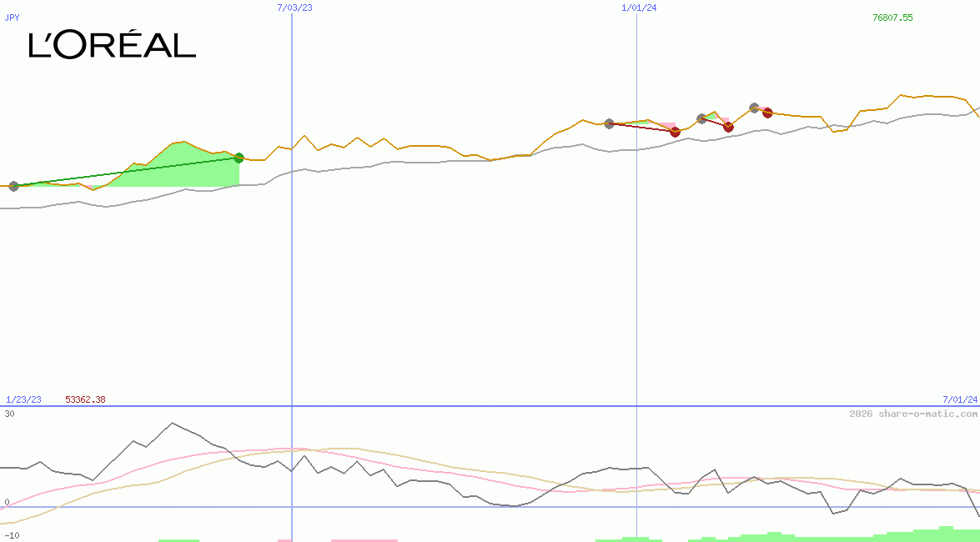Image resolution: width=980 pixels, height=542 pixels.
Task: Select the 1/23/23 start date label
Action: click(x=23, y=399)
